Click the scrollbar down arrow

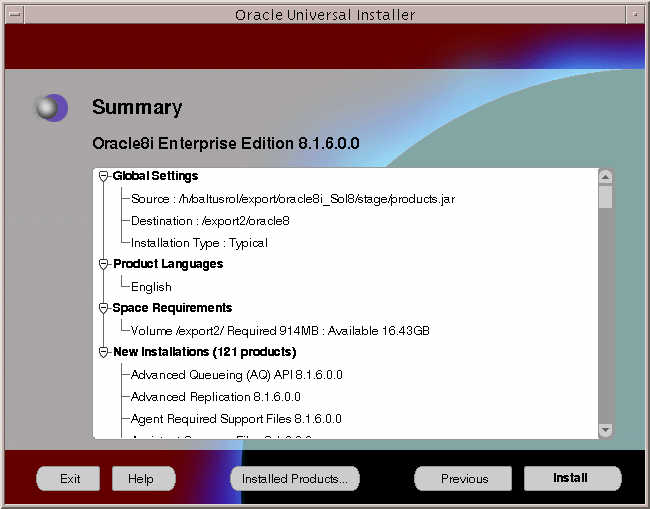pyautogui.click(x=605, y=430)
